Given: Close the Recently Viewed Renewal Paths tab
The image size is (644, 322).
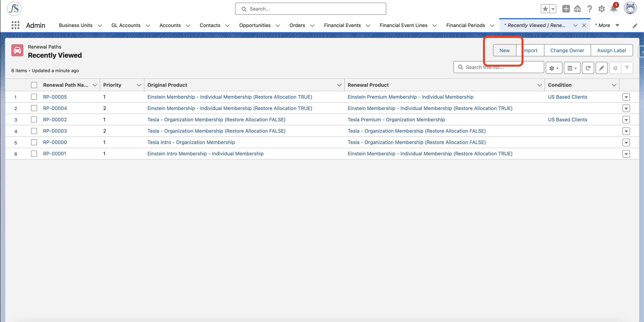Looking at the screenshot, I should (x=584, y=26).
